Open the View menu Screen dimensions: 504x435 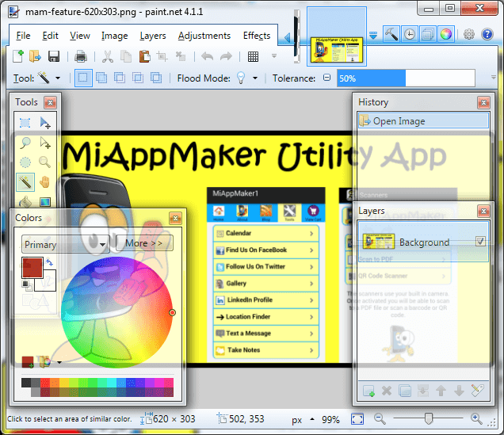pyautogui.click(x=80, y=36)
